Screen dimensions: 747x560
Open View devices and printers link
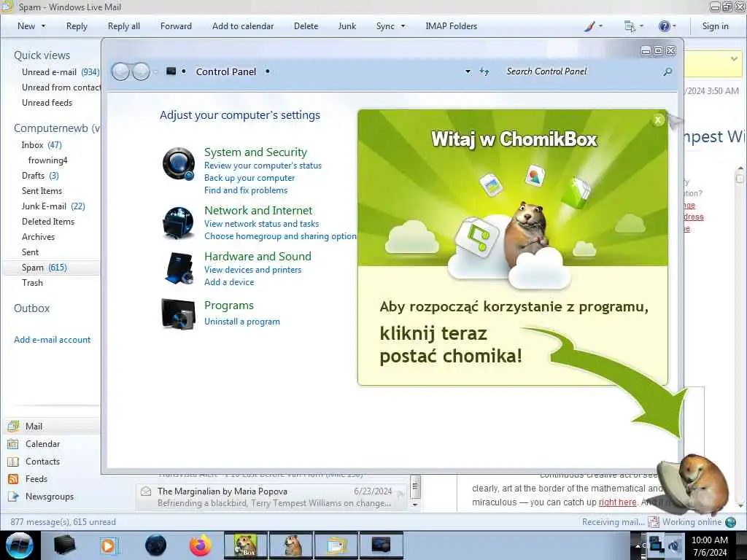point(253,270)
